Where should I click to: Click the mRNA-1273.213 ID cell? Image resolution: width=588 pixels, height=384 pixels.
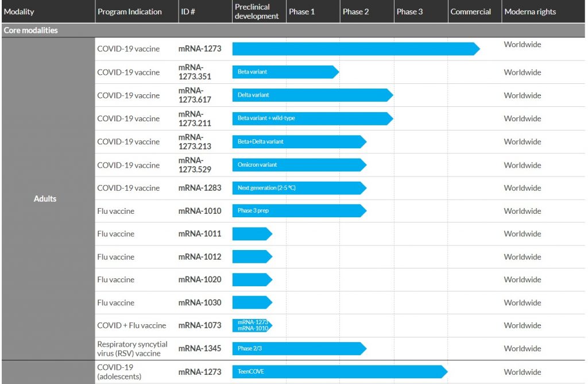point(195,142)
